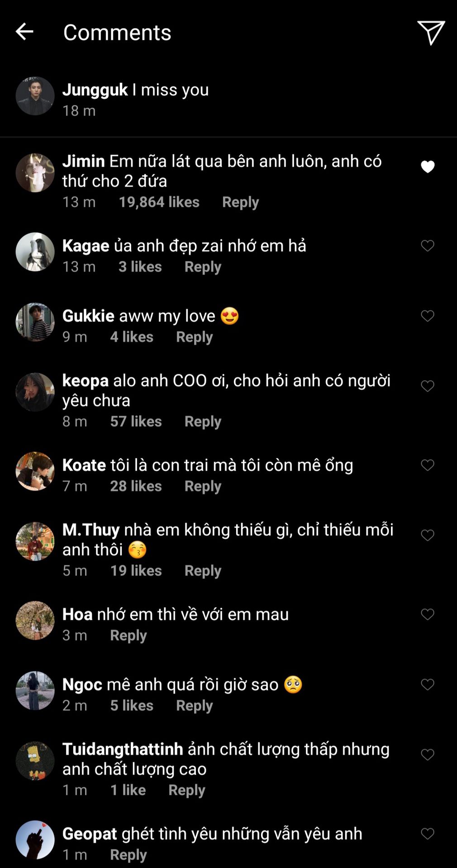Viewport: 457px width, 868px height.
Task: Heart Tuidangthattinh's comment
Action: (x=428, y=754)
